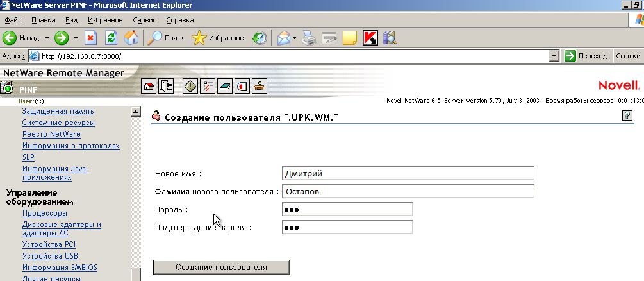Open the Избранное menu in menu bar

[x=105, y=20]
